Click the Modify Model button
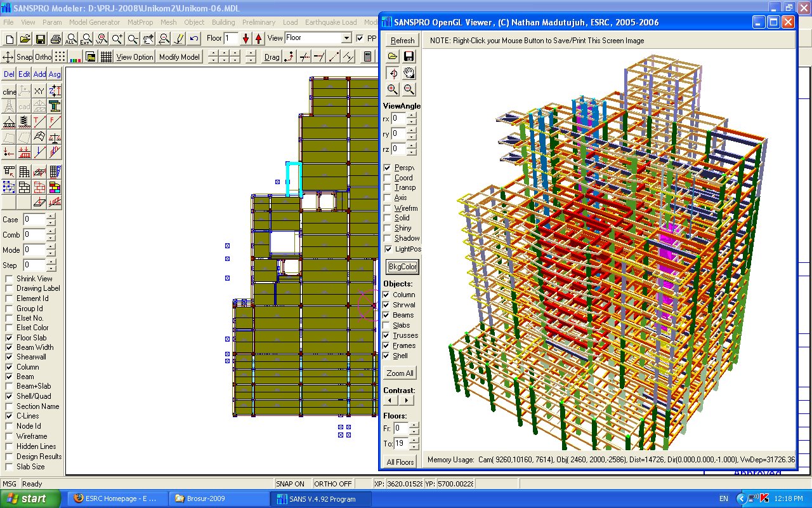 coord(180,57)
